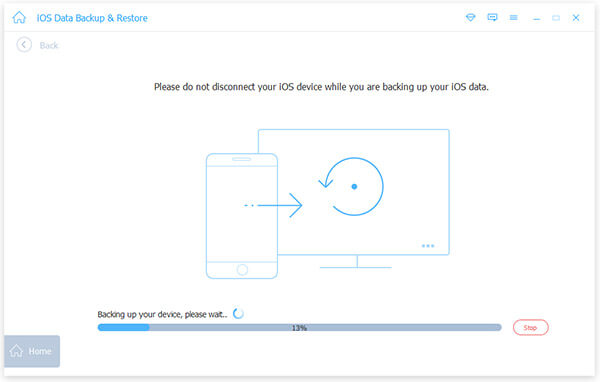
Task: Click the 'Backing up your device' status text
Action: [162, 314]
